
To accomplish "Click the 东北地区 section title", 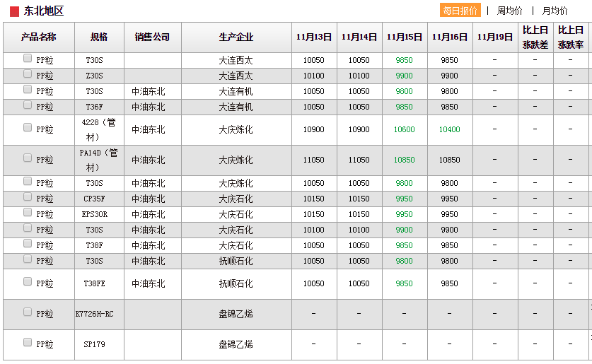I will [x=44, y=11].
